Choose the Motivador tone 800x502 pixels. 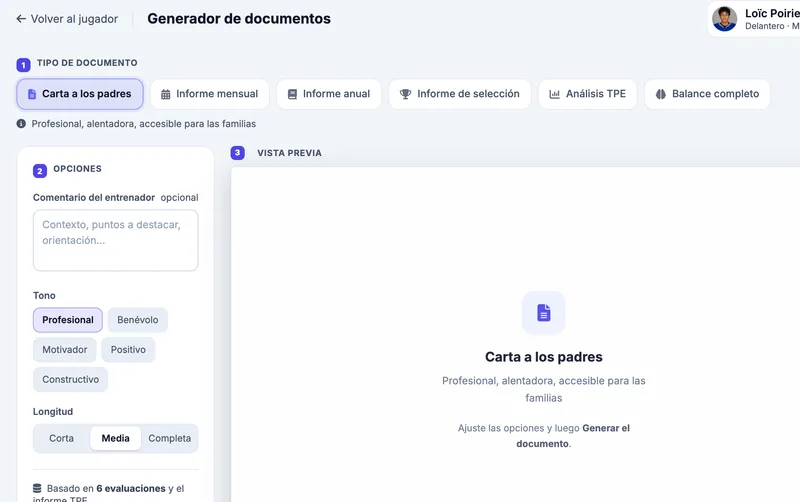[65, 349]
